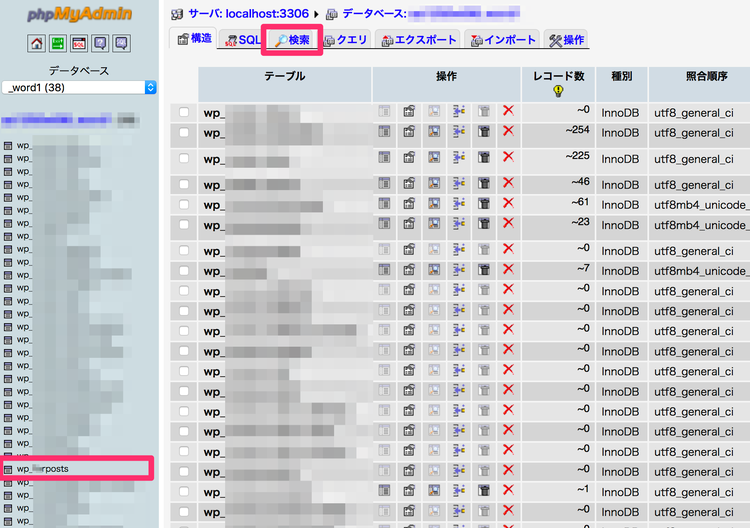
Task: Open the SQL tab
Action: [x=242, y=40]
